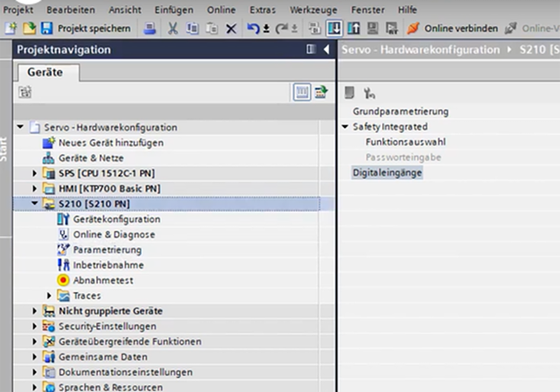
Task: Expand the 'Gemeinsame Daten' node
Action: (35, 356)
